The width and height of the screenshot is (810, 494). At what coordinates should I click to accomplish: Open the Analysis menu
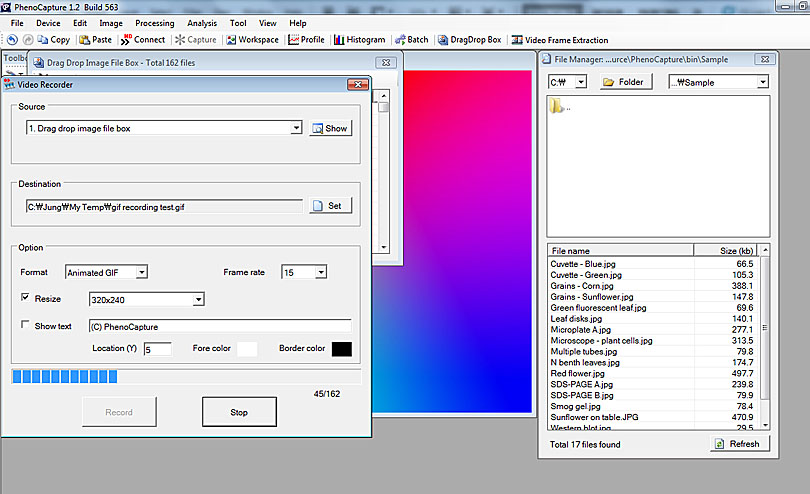click(x=202, y=23)
